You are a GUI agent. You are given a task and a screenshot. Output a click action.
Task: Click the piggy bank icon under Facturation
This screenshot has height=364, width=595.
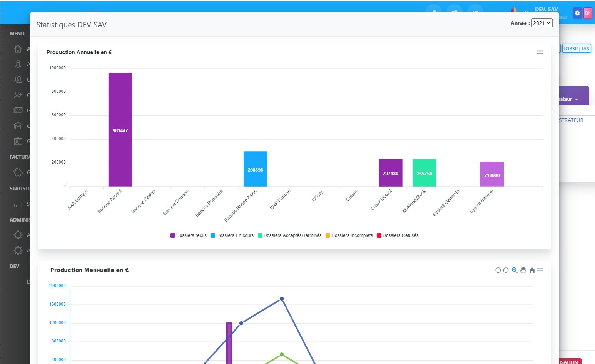point(18,172)
